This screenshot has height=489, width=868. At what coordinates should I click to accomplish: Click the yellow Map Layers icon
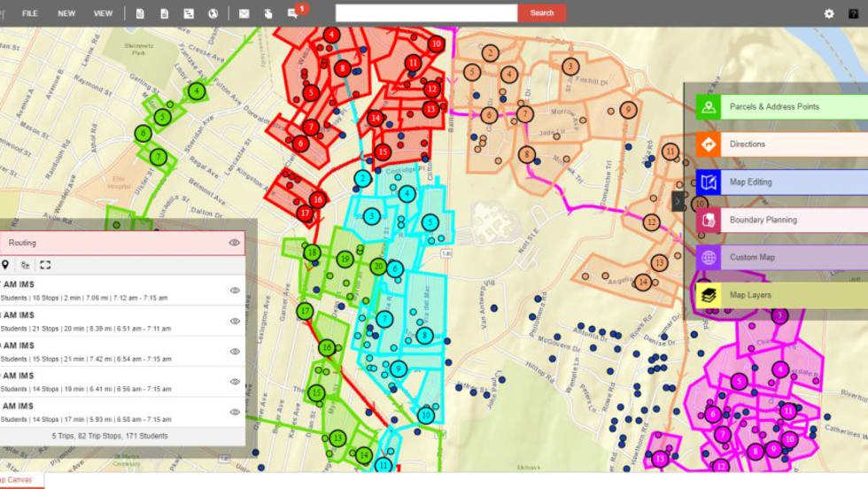pyautogui.click(x=708, y=295)
